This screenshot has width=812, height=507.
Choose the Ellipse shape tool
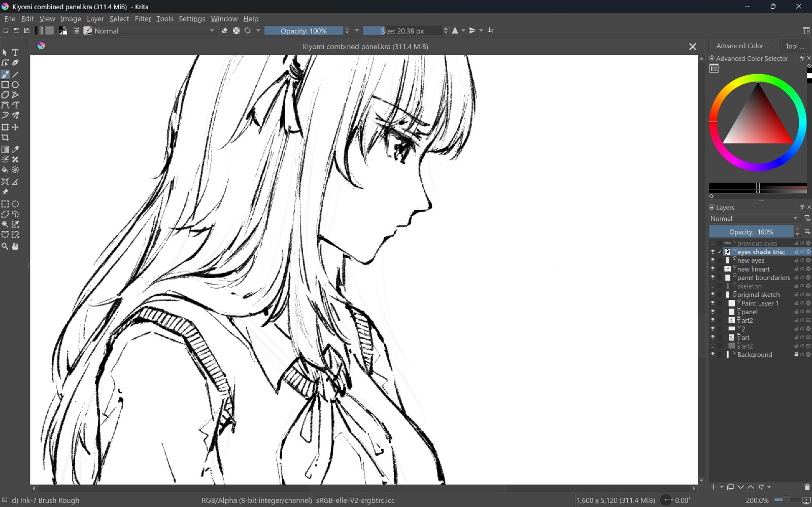coord(15,85)
